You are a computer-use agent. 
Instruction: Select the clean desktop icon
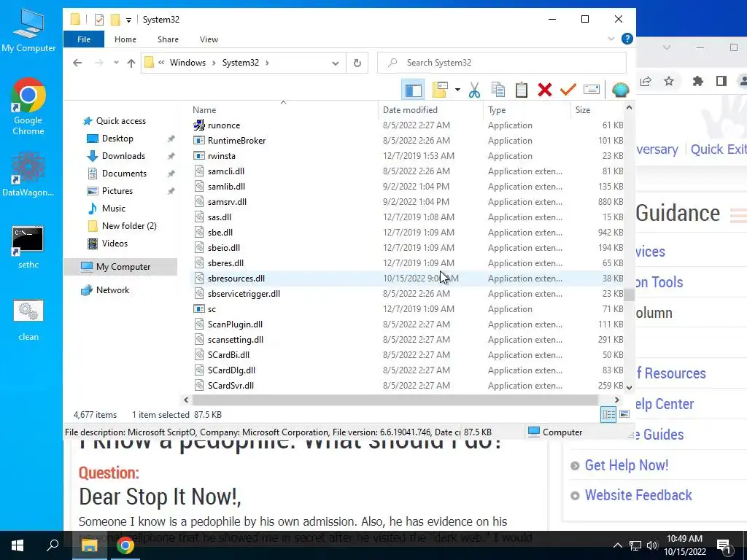click(28, 320)
